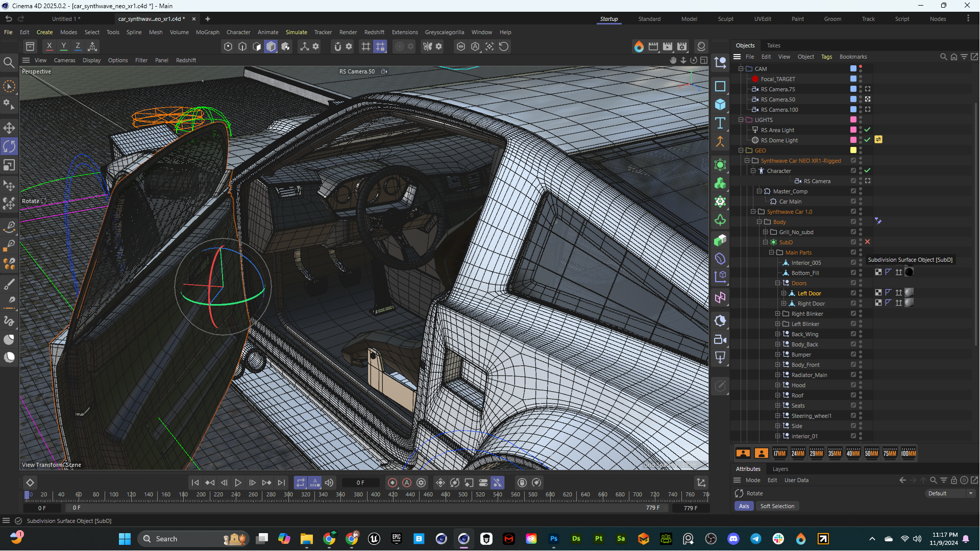Switch to the Takes tab
The image size is (980, 551).
coord(773,45)
